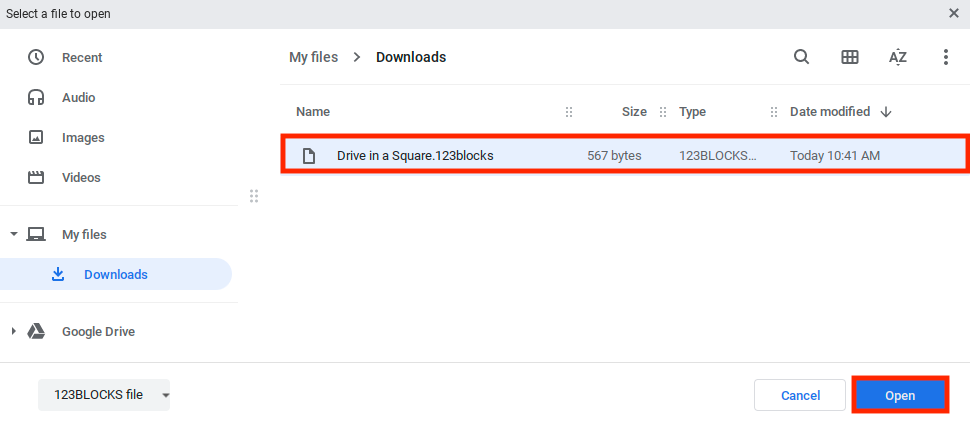Sort by Name column header
Screen dimensions: 970x427
313,112
